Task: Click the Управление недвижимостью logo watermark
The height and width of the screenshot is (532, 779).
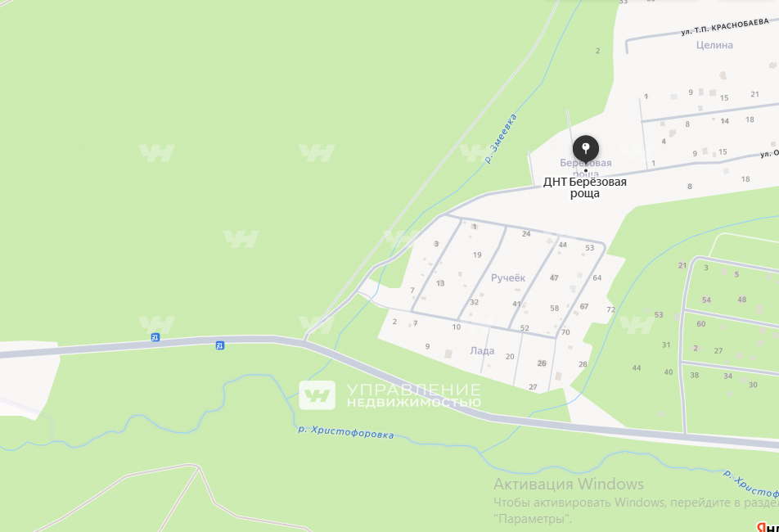Action: tap(390, 395)
